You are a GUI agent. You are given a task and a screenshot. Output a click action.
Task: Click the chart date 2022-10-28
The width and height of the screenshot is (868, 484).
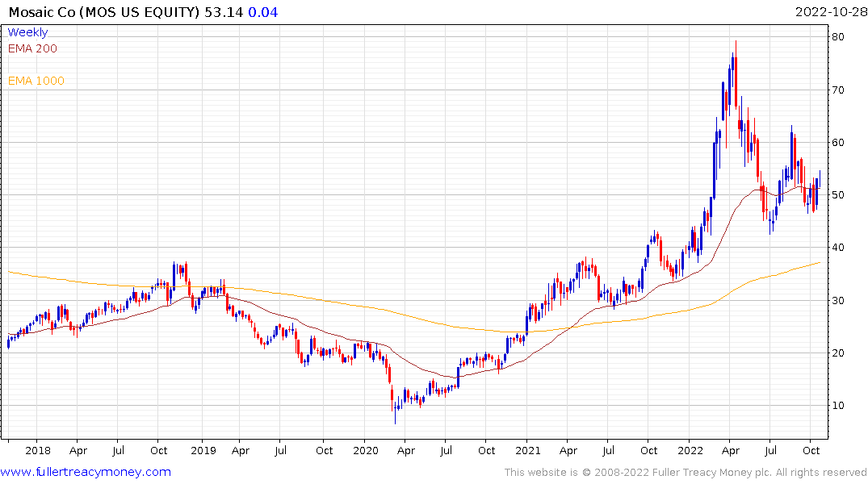pyautogui.click(x=831, y=12)
